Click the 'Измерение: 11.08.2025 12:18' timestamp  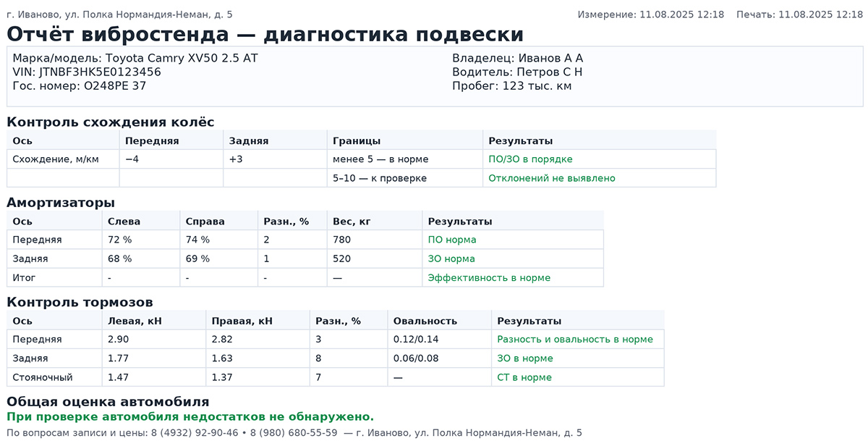[x=651, y=14]
